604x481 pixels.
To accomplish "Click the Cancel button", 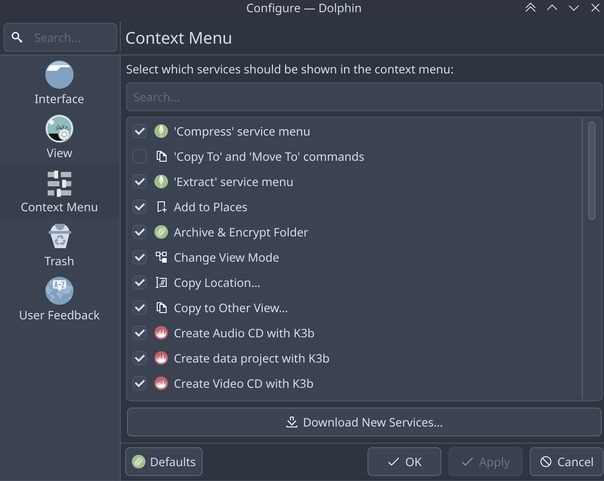I will click(x=565, y=462).
